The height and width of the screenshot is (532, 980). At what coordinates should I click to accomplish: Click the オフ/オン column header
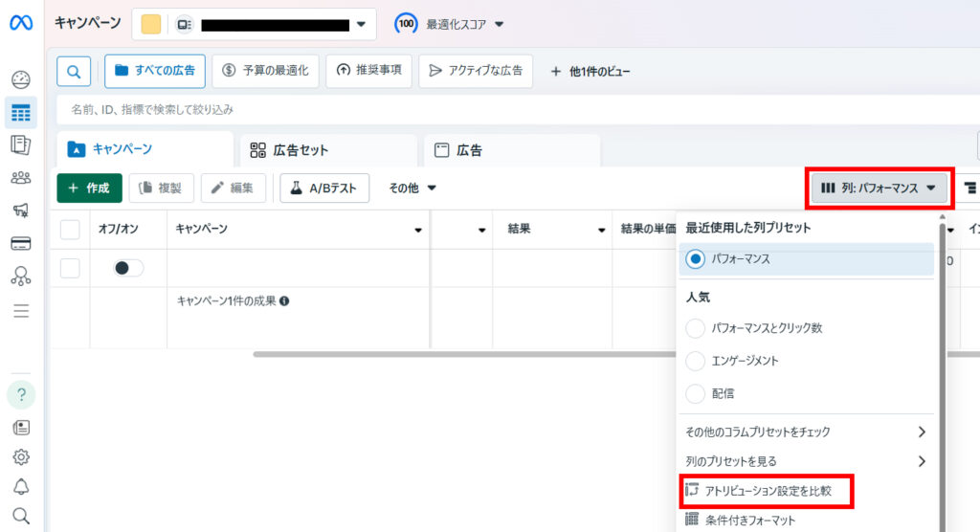click(118, 230)
